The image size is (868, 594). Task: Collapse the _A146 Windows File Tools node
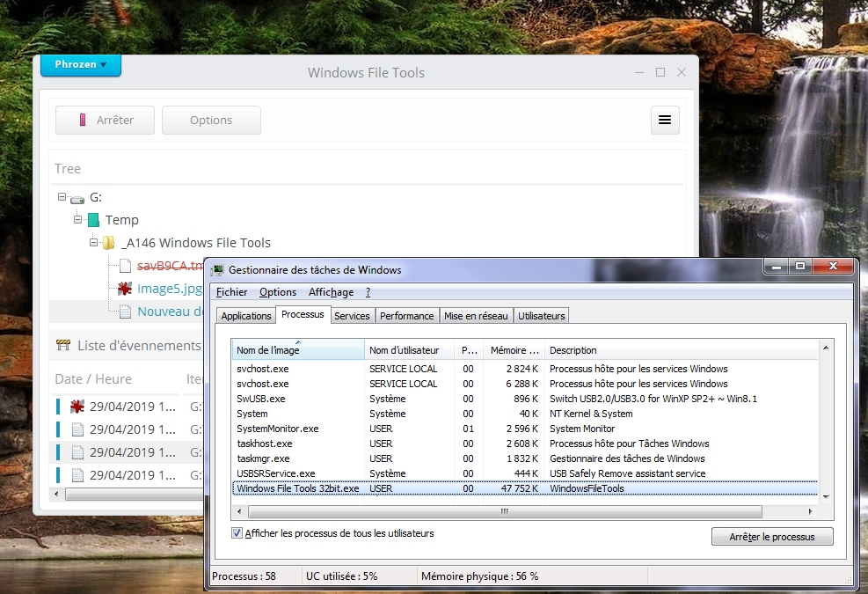(93, 242)
